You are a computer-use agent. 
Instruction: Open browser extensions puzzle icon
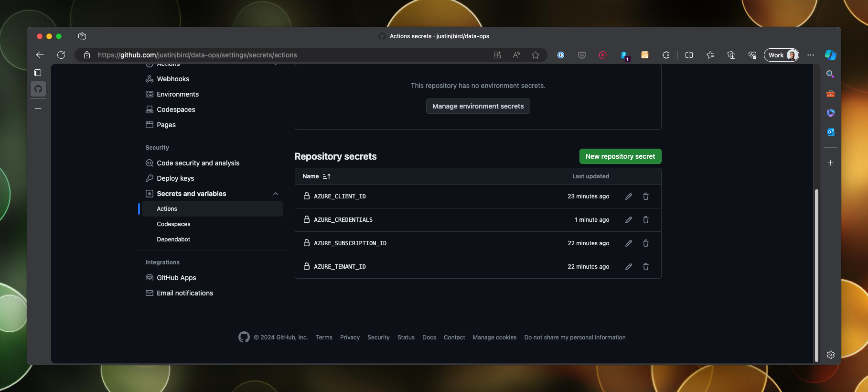(x=666, y=55)
